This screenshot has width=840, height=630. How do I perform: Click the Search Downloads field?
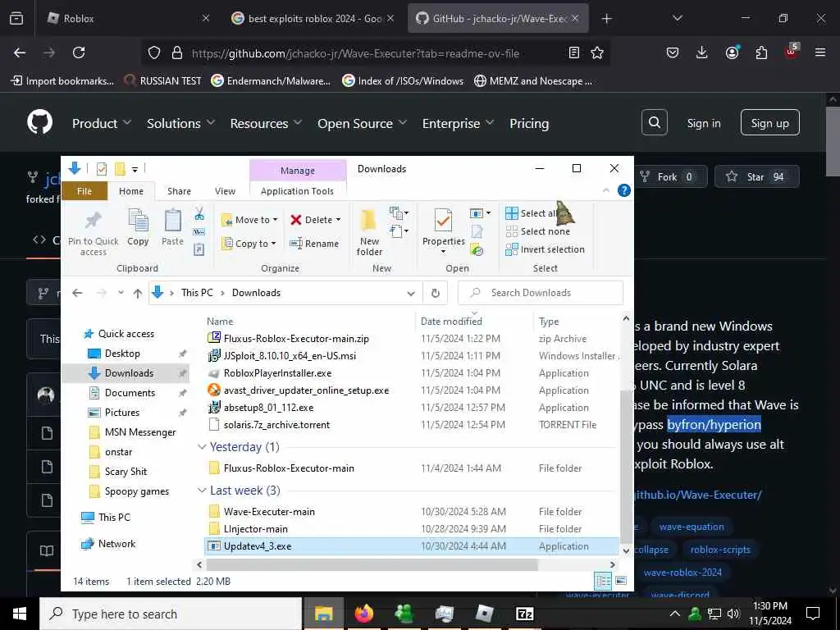pyautogui.click(x=541, y=293)
